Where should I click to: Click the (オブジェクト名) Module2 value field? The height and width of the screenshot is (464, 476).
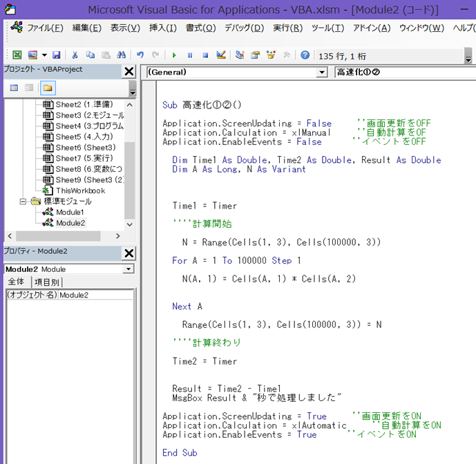[x=95, y=295]
